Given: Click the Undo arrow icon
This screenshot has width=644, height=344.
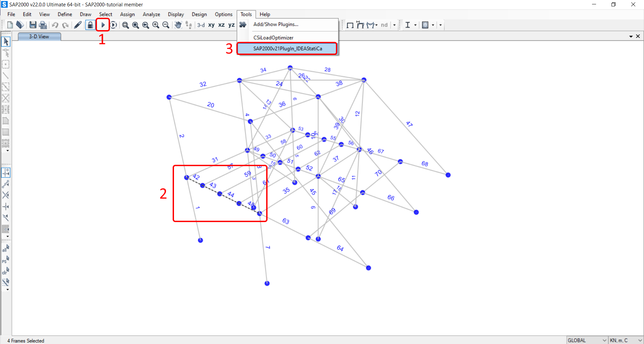Looking at the screenshot, I should click(55, 25).
